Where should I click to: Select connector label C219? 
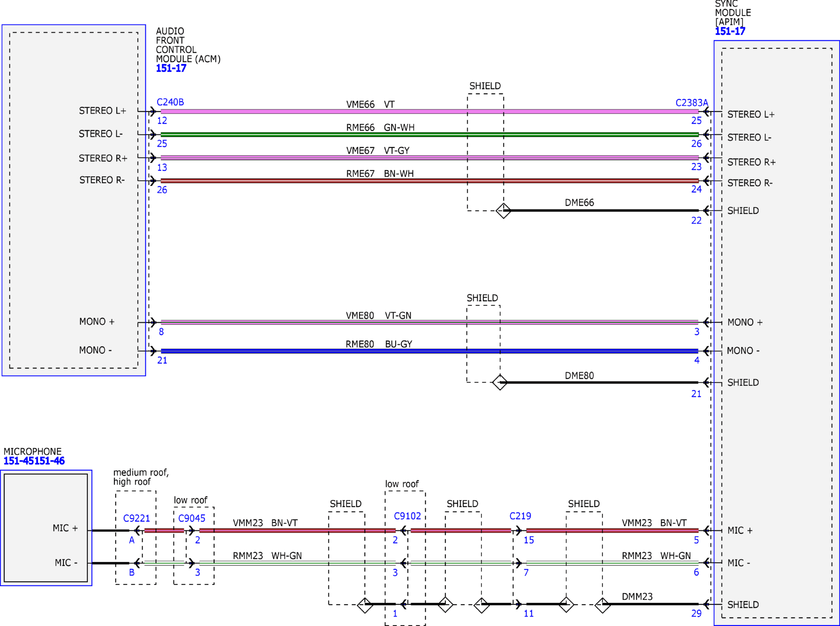pyautogui.click(x=520, y=516)
